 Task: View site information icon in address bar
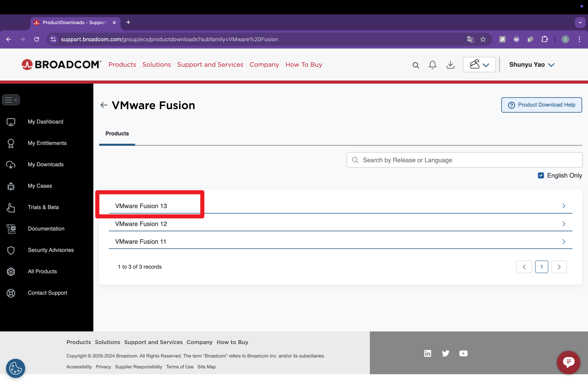tap(53, 39)
